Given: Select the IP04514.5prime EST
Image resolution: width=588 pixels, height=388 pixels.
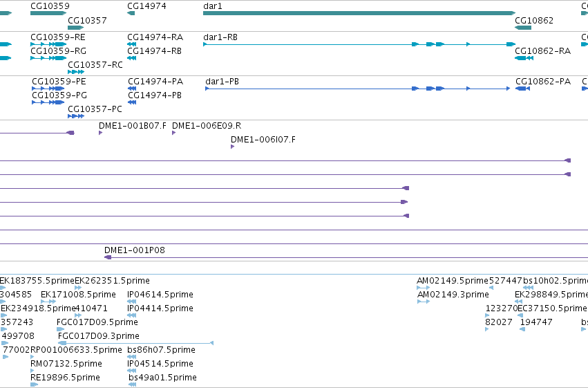Looking at the screenshot, I should (x=131, y=371).
